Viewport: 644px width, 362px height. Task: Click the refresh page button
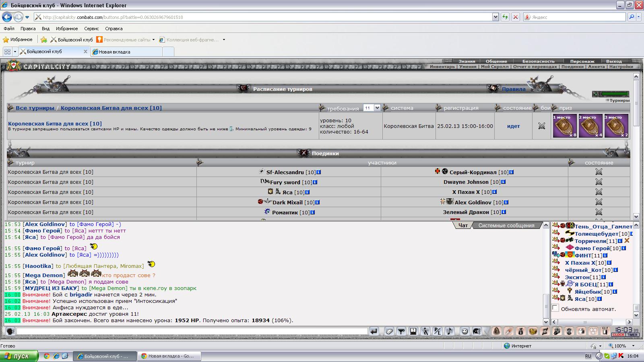pos(505,17)
